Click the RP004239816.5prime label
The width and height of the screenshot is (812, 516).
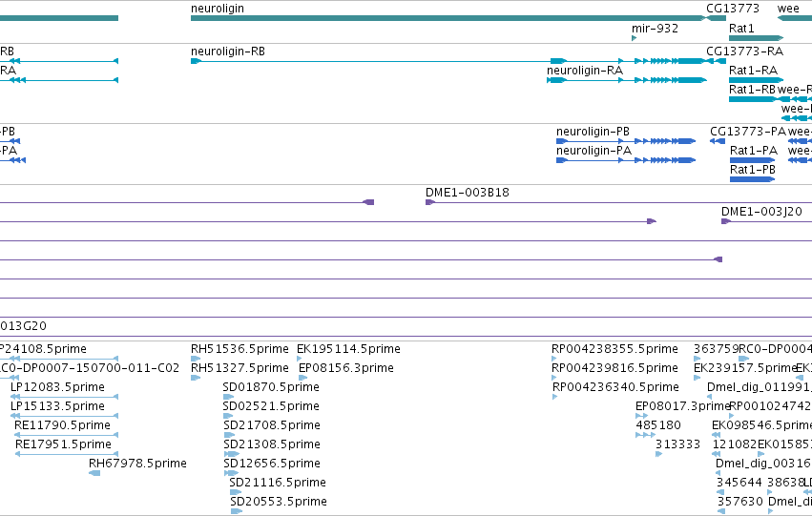click(x=614, y=368)
